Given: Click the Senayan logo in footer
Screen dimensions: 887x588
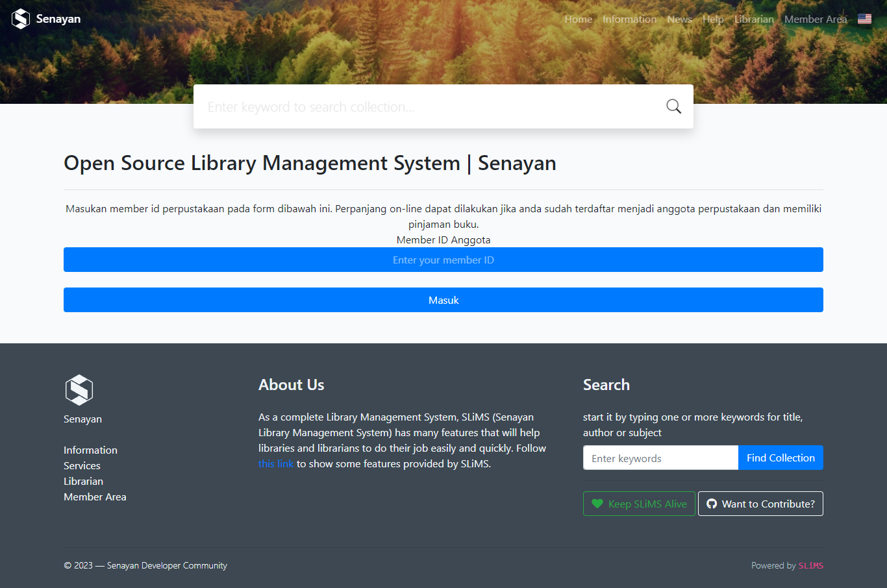Looking at the screenshot, I should click(x=79, y=390).
